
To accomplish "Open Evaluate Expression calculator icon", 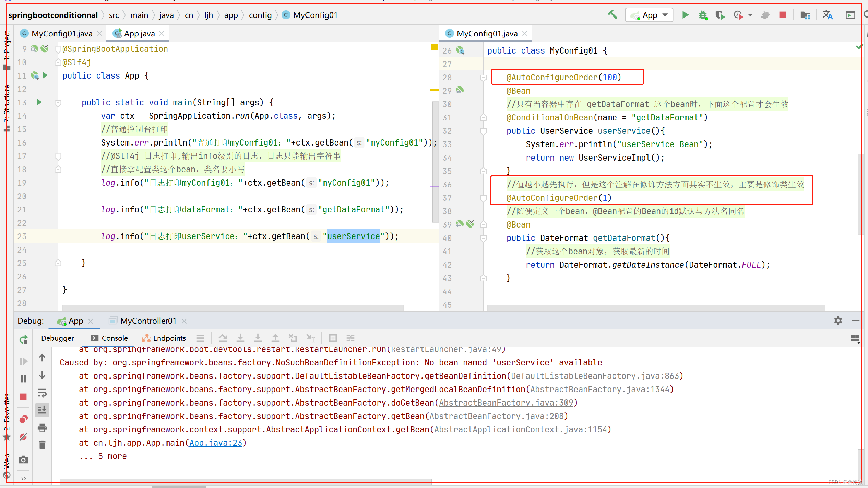I will pos(333,338).
